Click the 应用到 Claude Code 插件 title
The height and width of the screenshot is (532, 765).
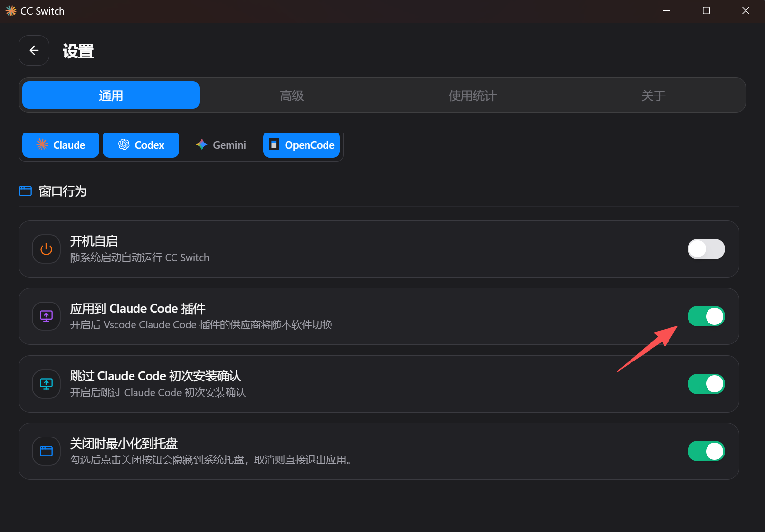pyautogui.click(x=138, y=308)
